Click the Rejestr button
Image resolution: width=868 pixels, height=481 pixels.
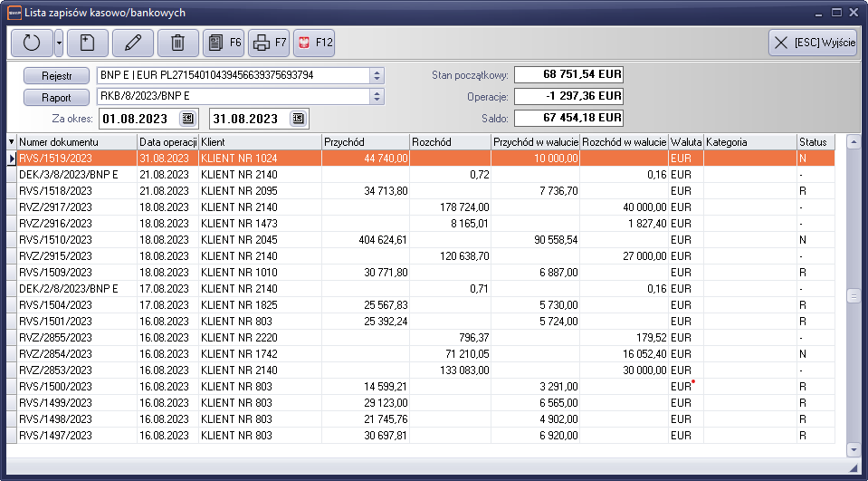click(56, 75)
